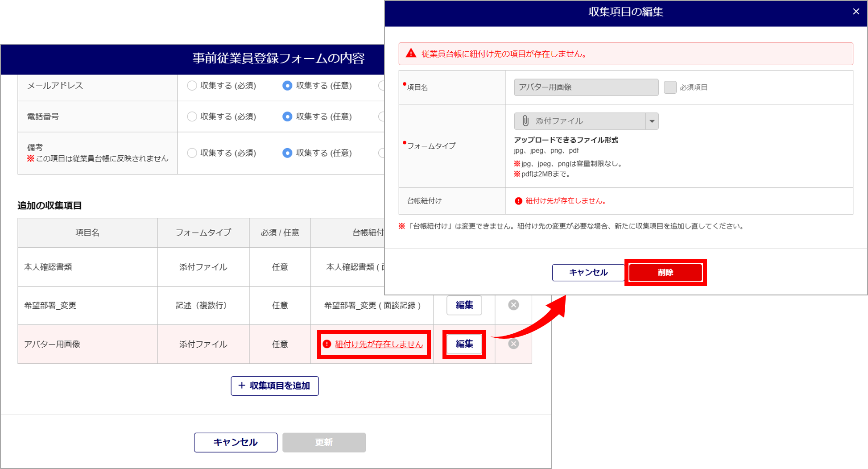Screen dimensions: 868x469
Task: Click the error icon beside 紐付け先が存在しません in dialog
Action: [x=518, y=201]
